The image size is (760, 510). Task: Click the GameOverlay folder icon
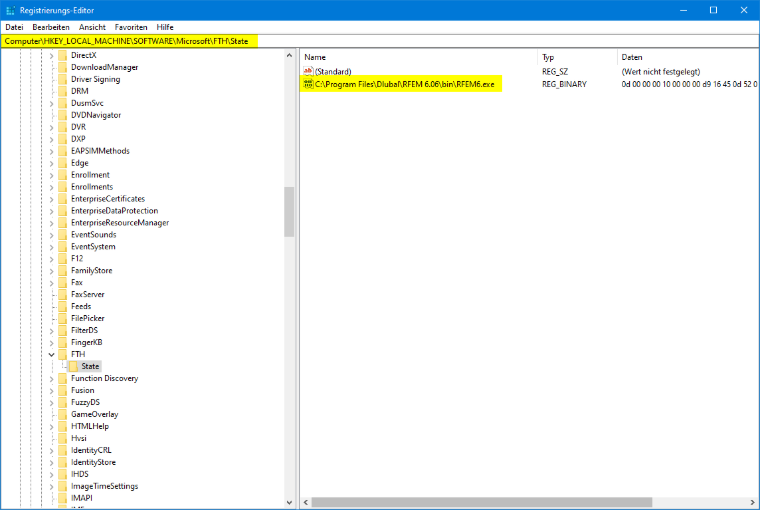(x=63, y=414)
